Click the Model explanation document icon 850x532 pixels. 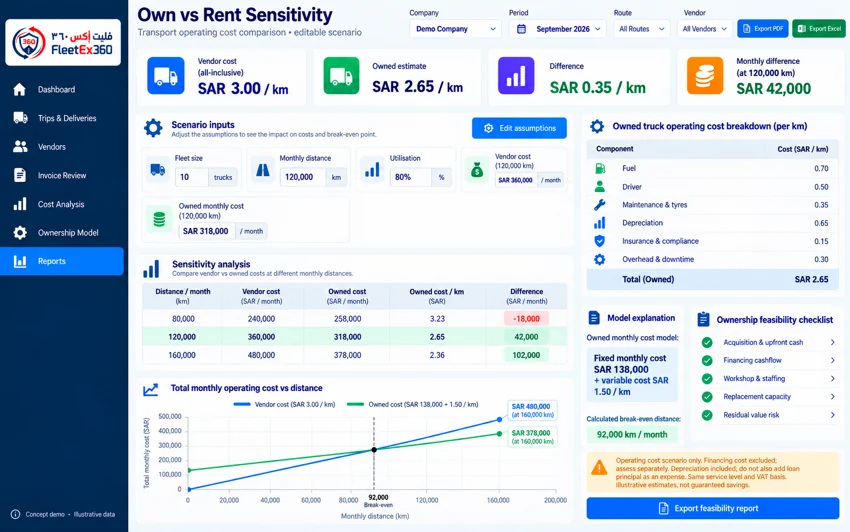tap(594, 318)
